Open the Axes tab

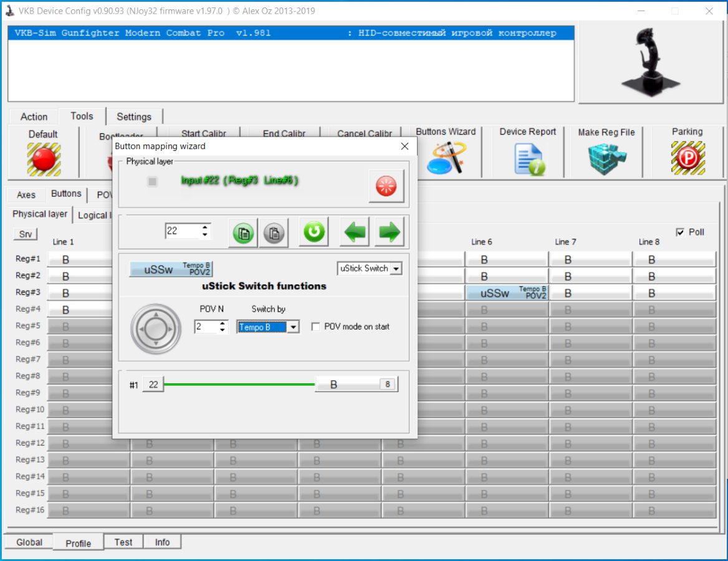[x=26, y=194]
